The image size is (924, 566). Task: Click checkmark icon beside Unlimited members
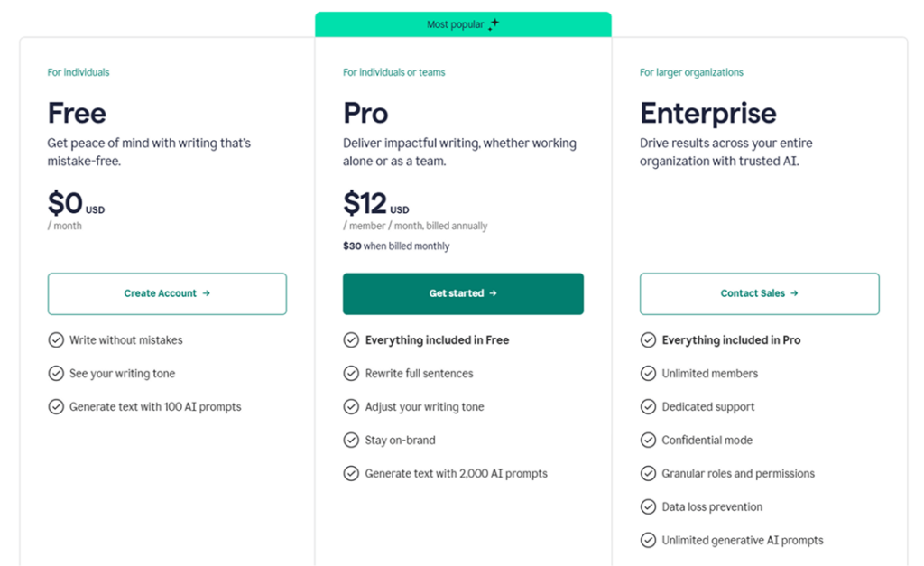(x=648, y=374)
